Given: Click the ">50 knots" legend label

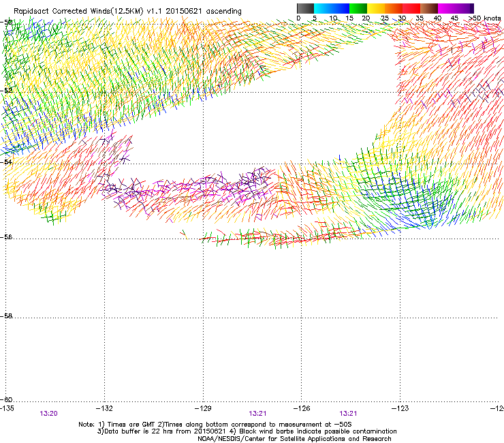Looking at the screenshot, I should pos(484,18).
